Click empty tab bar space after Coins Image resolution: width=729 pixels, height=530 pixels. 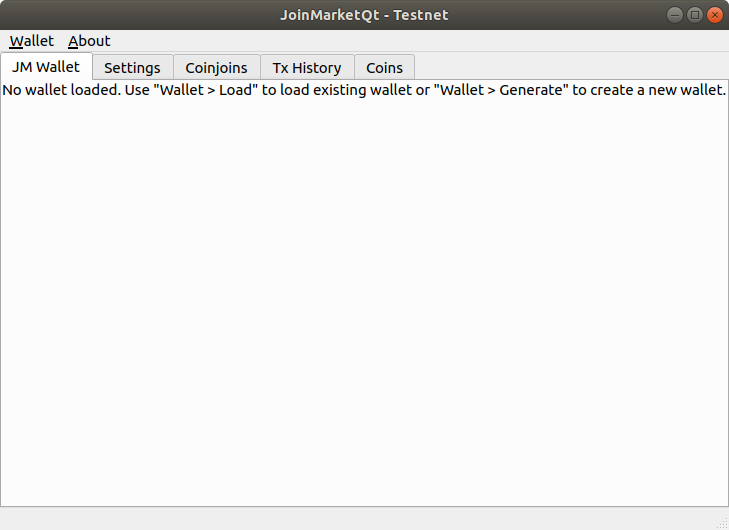(570, 67)
